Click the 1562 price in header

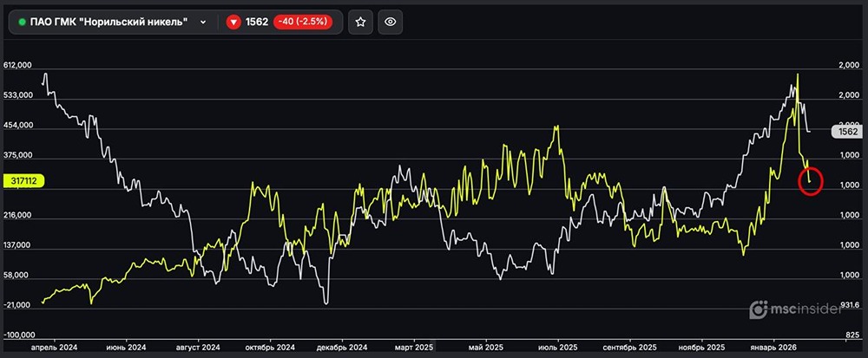click(x=258, y=22)
